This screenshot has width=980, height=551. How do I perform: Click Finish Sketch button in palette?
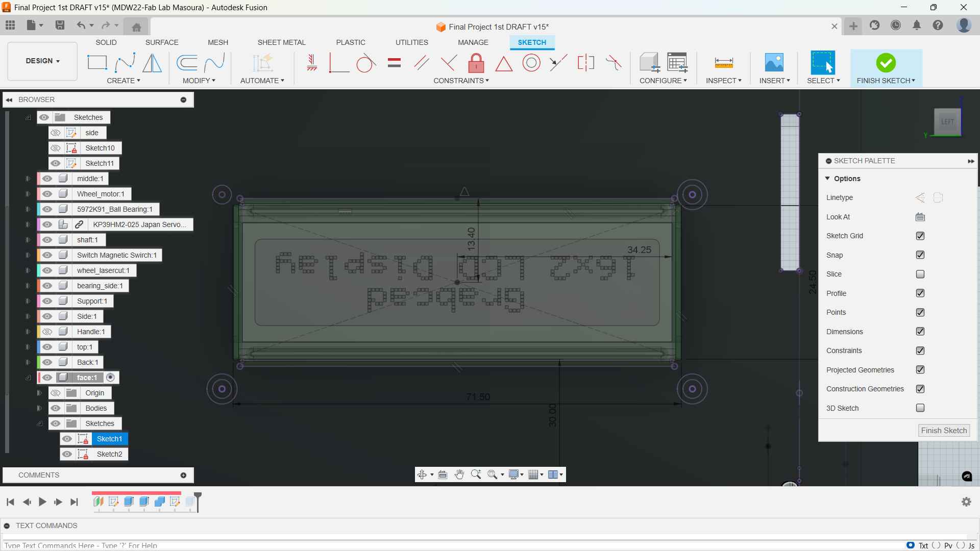coord(944,431)
